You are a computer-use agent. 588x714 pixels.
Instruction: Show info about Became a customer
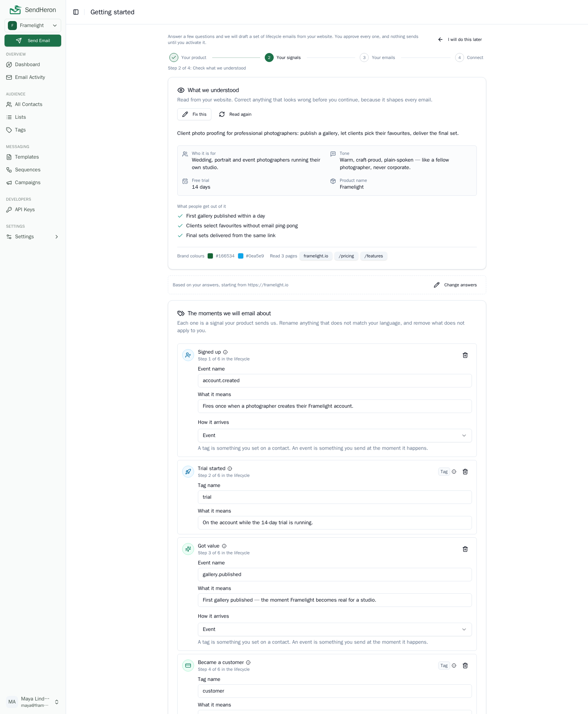pyautogui.click(x=248, y=663)
